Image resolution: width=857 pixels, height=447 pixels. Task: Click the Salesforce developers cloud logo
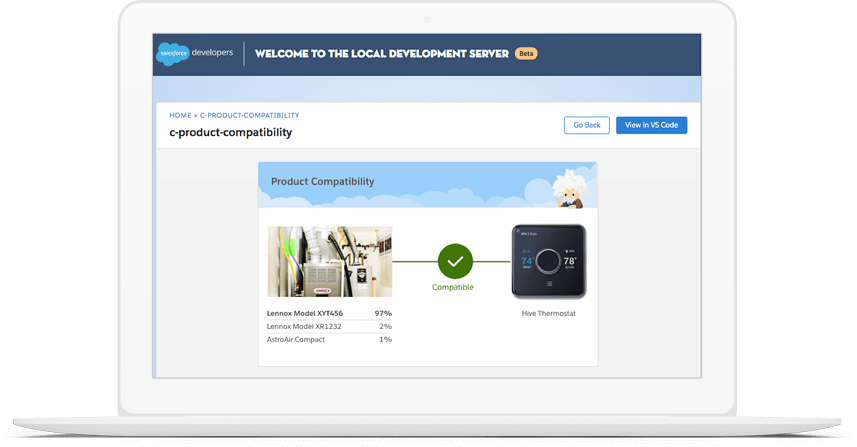(x=173, y=54)
